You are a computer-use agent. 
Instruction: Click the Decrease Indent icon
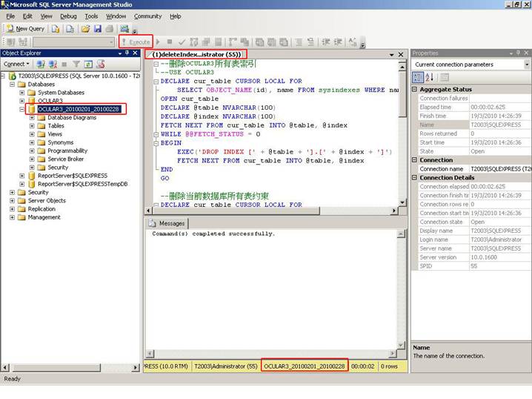click(x=326, y=42)
